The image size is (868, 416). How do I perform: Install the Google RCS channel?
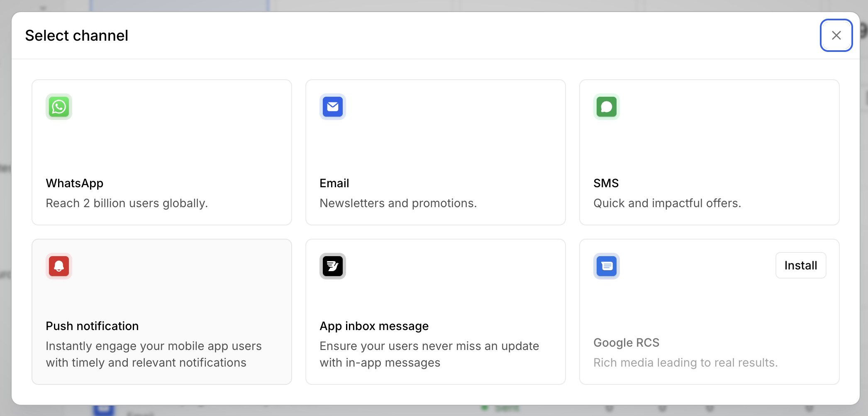(800, 265)
